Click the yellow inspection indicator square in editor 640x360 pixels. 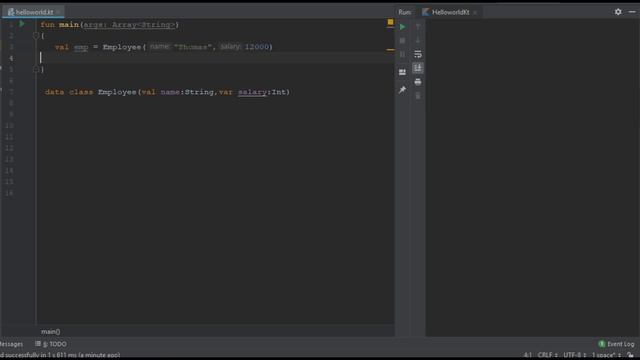click(390, 22)
